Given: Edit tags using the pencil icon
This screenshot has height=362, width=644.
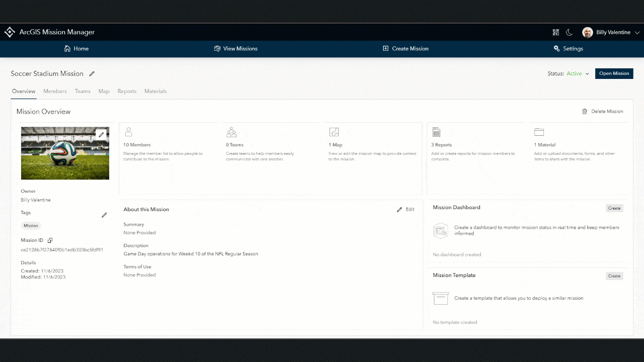Looking at the screenshot, I should (x=104, y=215).
